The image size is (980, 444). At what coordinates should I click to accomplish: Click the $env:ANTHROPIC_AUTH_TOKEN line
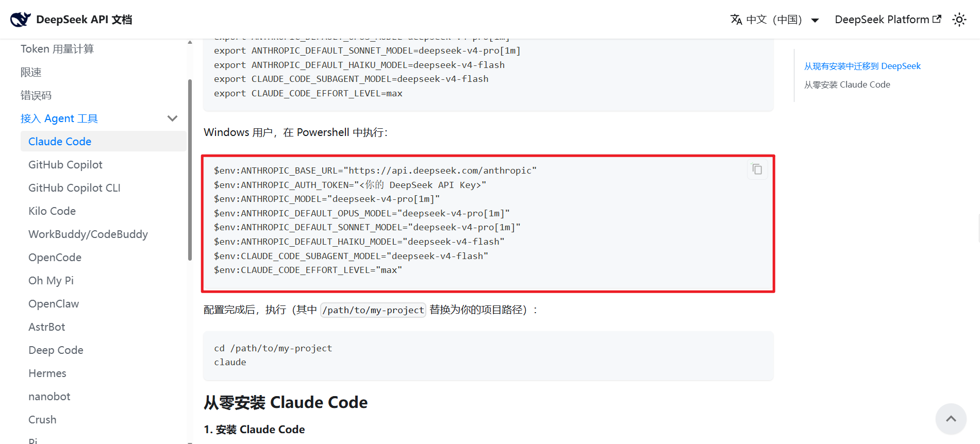point(350,184)
